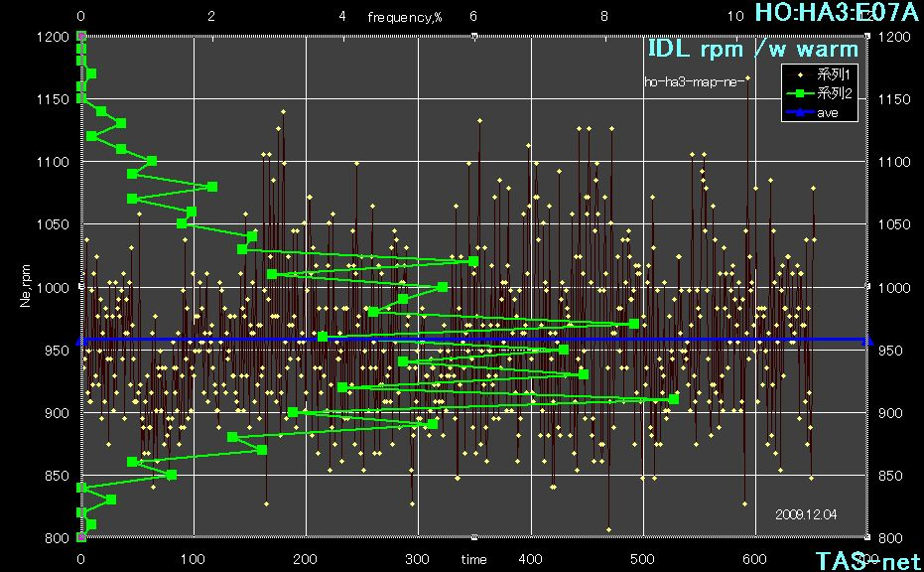924x572 pixels.
Task: Select the 'IDL rpm /w warm' chart title
Action: click(x=753, y=49)
